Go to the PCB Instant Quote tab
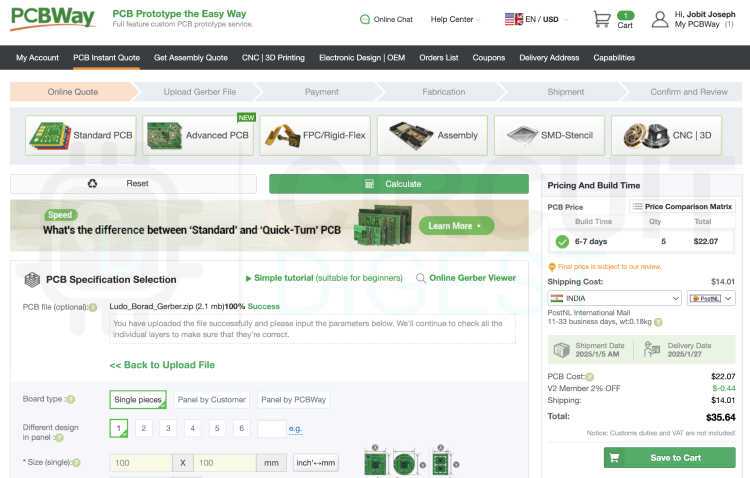750x478 pixels. 106,58
